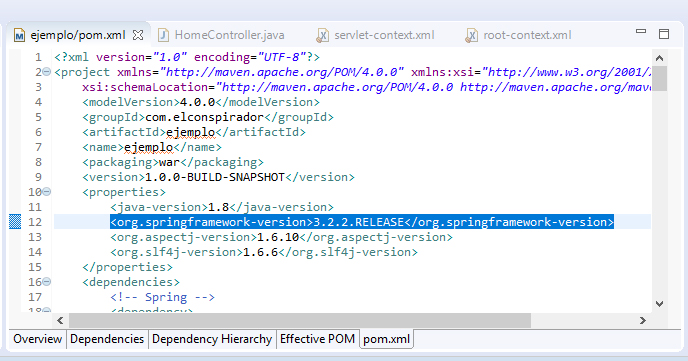This screenshot has width=688, height=361.
Task: Click the packaging value war
Action: [x=169, y=162]
